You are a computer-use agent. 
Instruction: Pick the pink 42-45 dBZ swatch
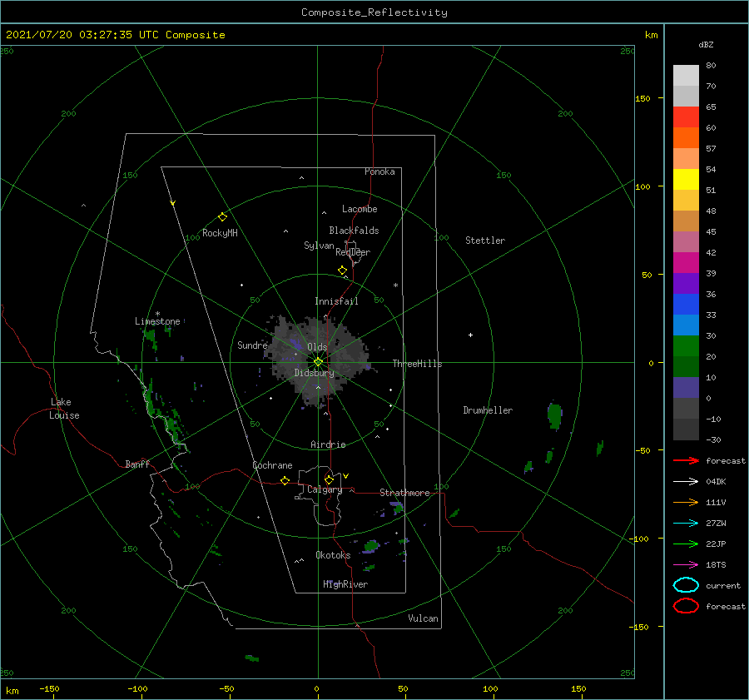pos(686,241)
